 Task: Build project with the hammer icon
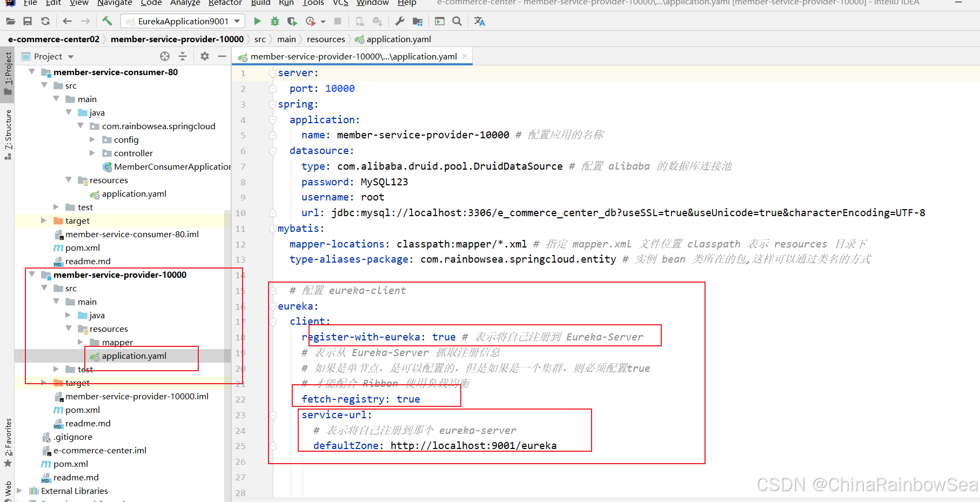[107, 21]
